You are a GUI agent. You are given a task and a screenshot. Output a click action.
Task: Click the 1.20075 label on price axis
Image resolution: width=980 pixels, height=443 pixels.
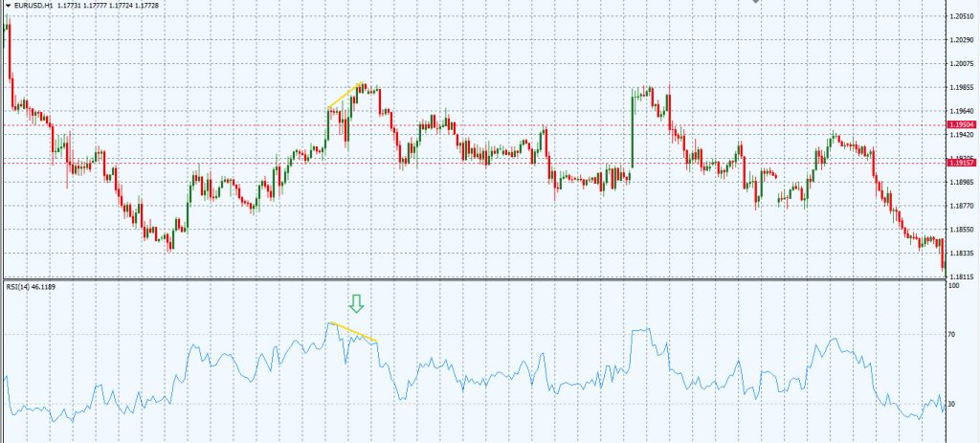tap(961, 64)
